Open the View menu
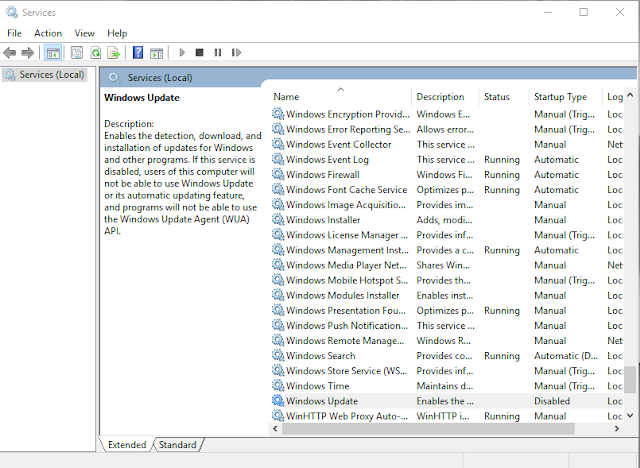The image size is (640, 468). point(84,33)
